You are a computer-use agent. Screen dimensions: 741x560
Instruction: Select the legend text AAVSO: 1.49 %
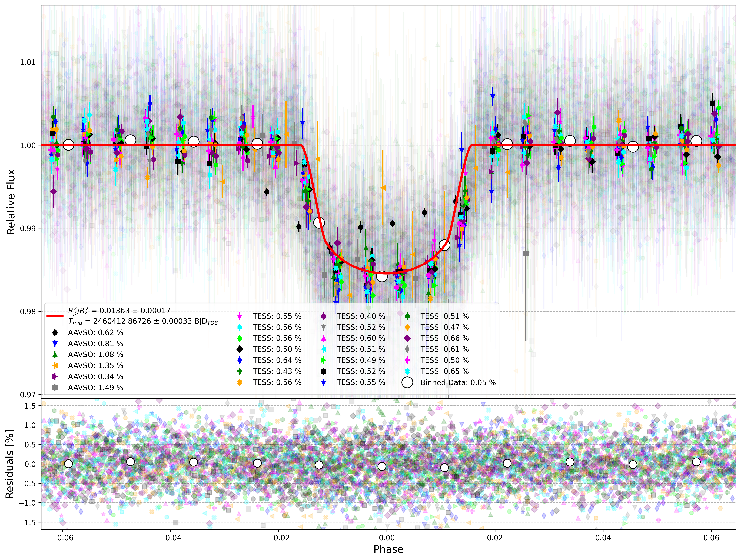tap(96, 388)
